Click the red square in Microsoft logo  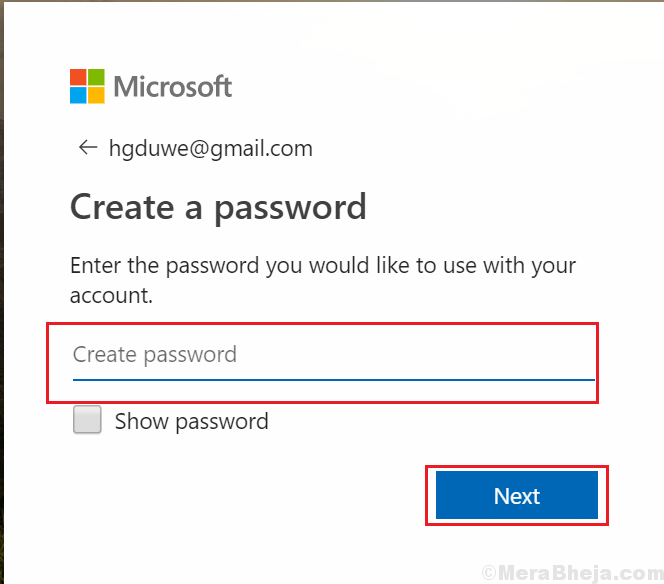point(78,77)
